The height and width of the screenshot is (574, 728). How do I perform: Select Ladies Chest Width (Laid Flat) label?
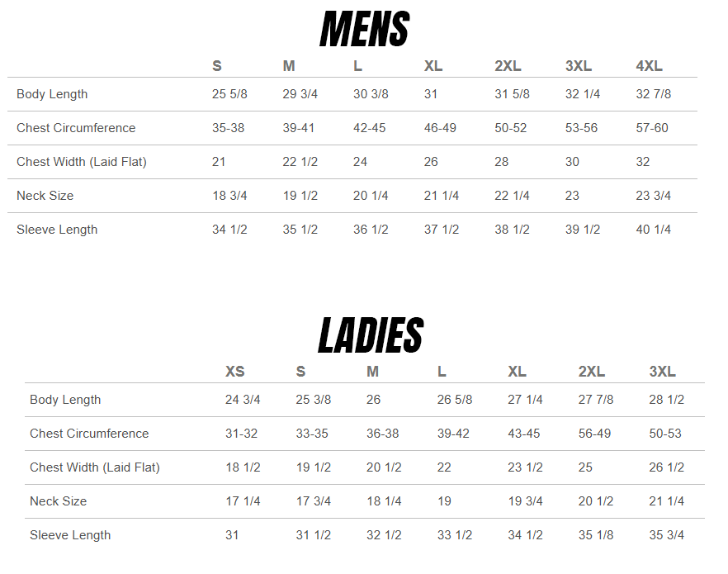[x=95, y=467]
